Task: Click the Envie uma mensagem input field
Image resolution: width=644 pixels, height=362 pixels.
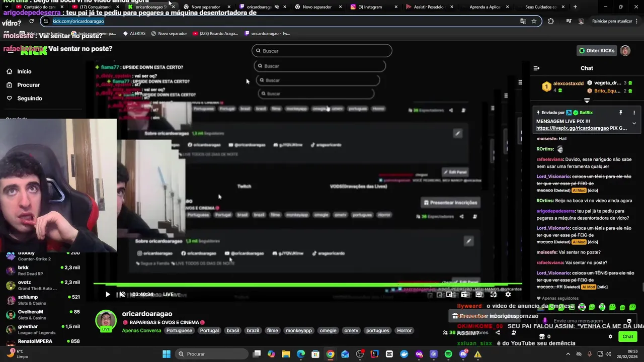Action: click(x=586, y=321)
